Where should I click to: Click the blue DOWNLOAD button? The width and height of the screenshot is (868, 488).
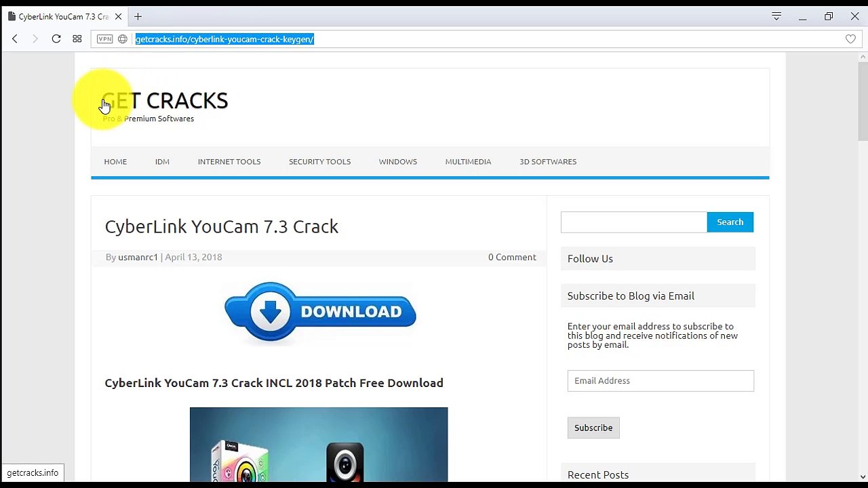click(x=320, y=312)
